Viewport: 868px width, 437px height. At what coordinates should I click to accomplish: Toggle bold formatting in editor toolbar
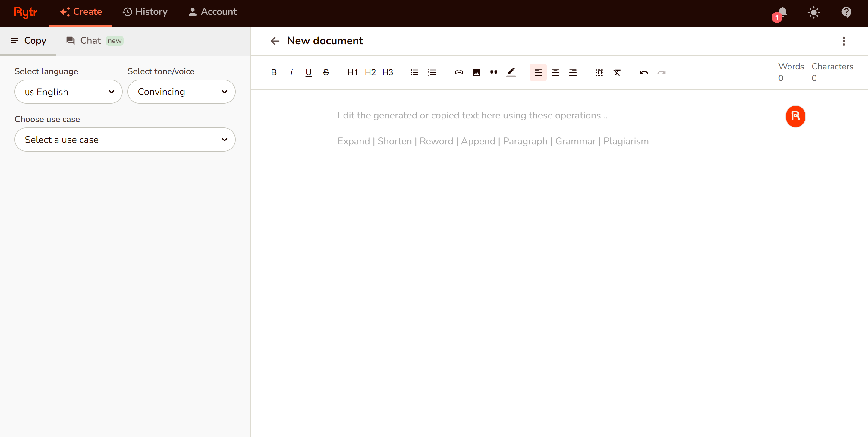[x=274, y=72]
